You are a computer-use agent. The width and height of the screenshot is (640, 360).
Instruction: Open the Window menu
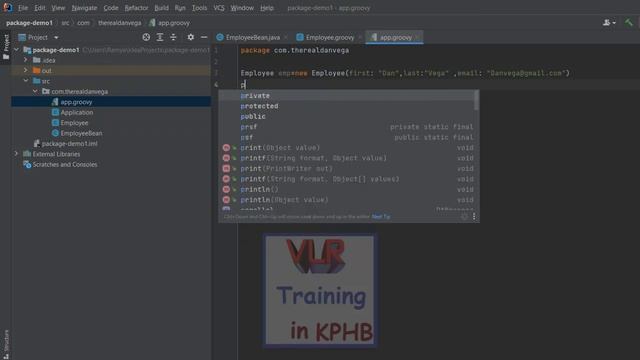click(242, 8)
